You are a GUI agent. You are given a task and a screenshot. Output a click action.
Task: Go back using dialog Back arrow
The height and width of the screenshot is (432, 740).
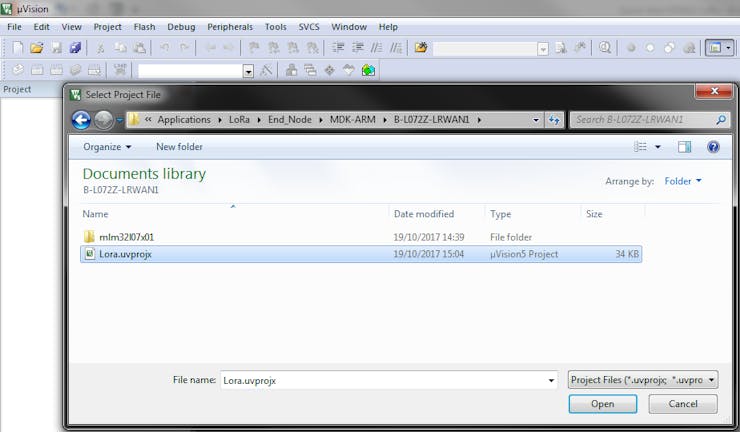click(81, 120)
